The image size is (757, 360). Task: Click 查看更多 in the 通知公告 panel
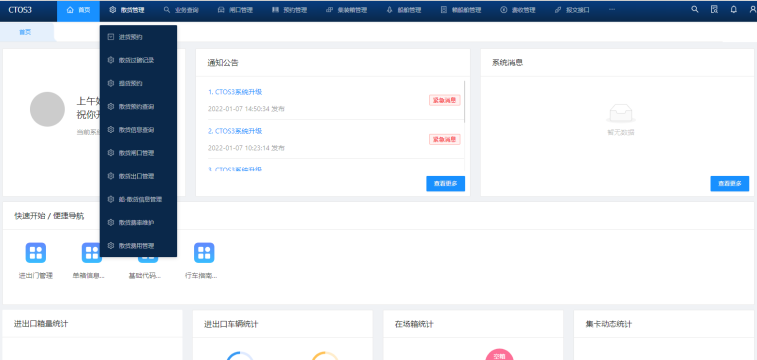coord(445,184)
